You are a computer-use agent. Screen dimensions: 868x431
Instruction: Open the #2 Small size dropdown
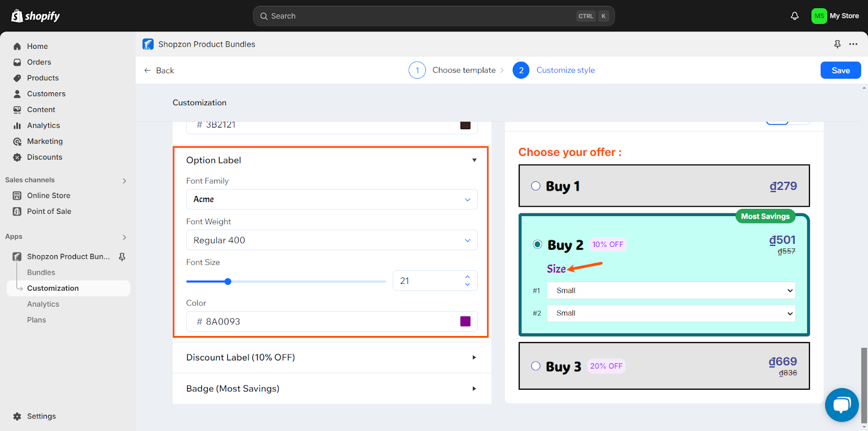coord(672,313)
